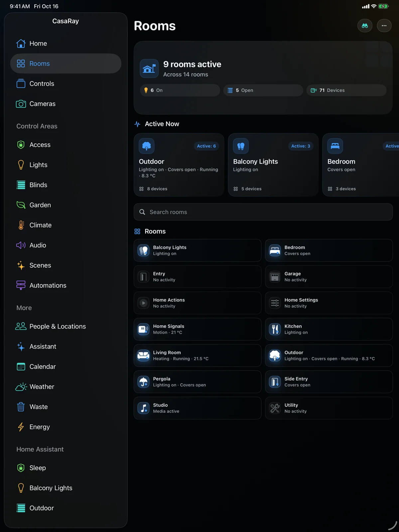
Task: Open the binoculars view button
Action: [x=365, y=26]
